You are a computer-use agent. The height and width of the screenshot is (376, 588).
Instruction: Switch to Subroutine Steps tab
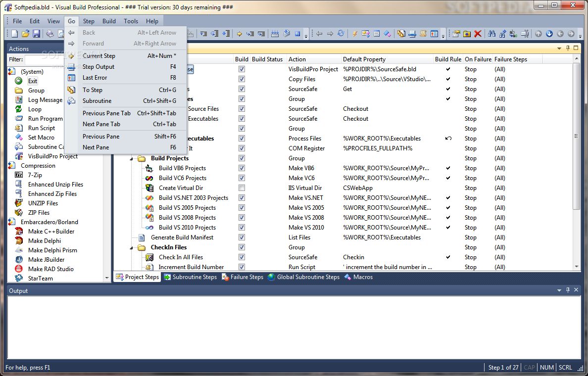click(190, 277)
